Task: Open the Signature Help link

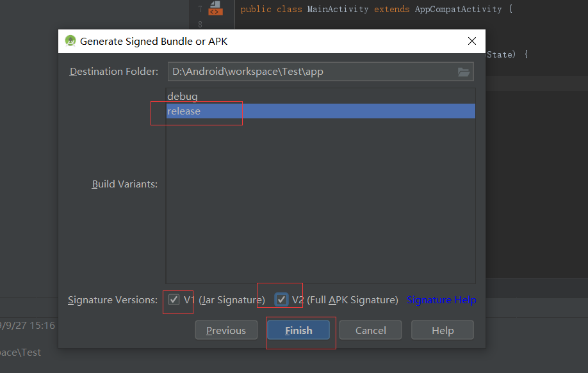Action: click(441, 299)
